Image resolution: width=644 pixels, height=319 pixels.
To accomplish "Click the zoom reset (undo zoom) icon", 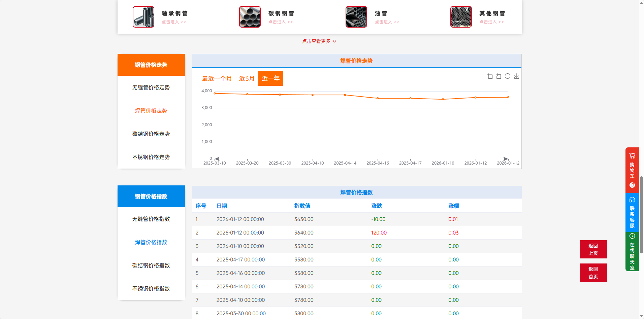I will [x=498, y=76].
